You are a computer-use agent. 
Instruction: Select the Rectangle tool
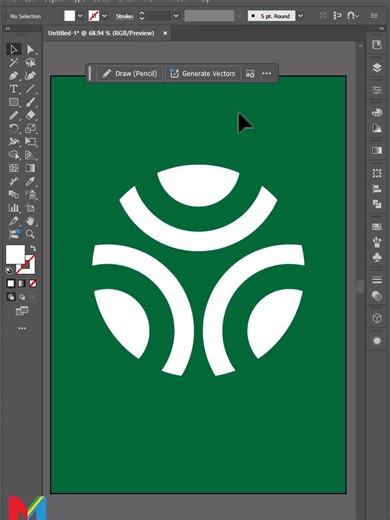(x=14, y=102)
